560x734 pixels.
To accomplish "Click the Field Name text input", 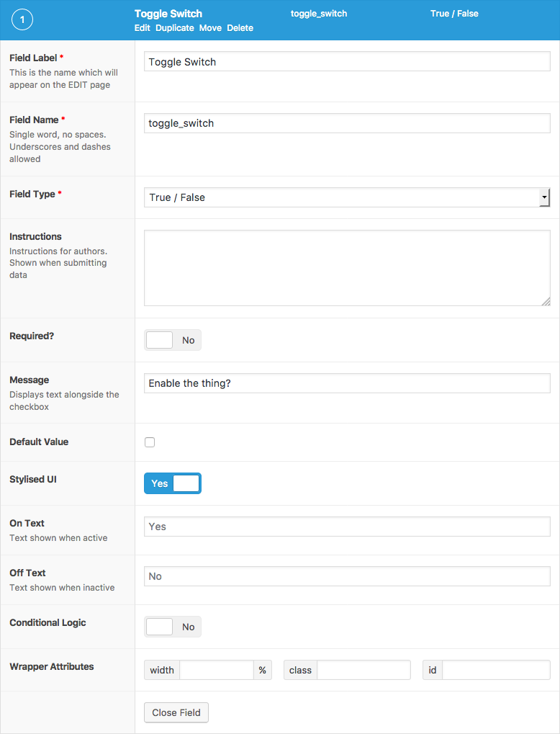I will (347, 123).
